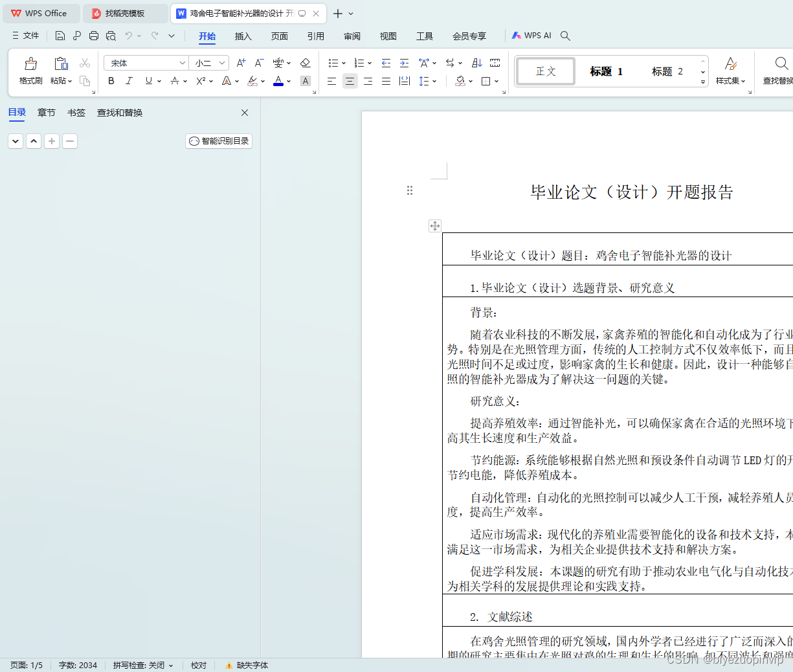
Task: Toggle Bold formatting
Action: 111,81
